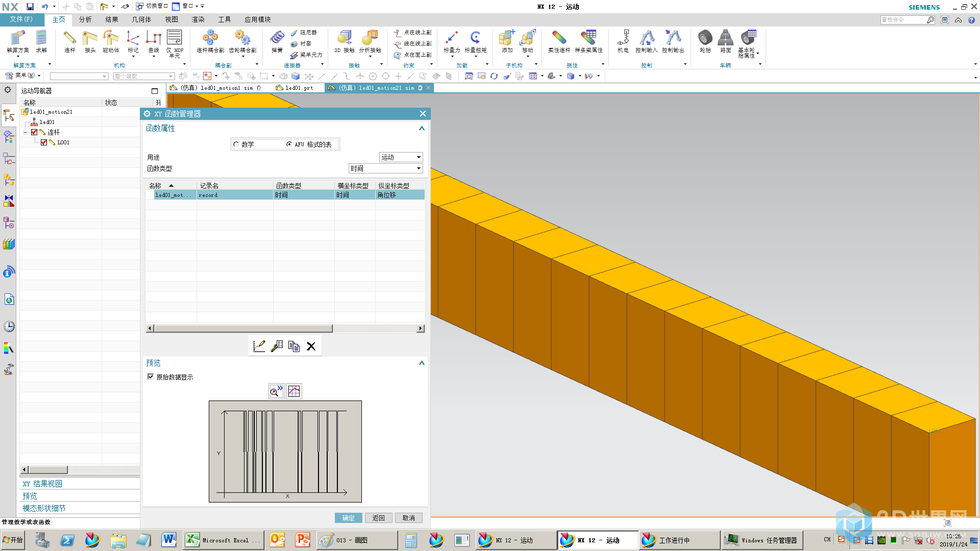Switch to the led01_motion1.sim tab
The width and height of the screenshot is (980, 551).
216,88
